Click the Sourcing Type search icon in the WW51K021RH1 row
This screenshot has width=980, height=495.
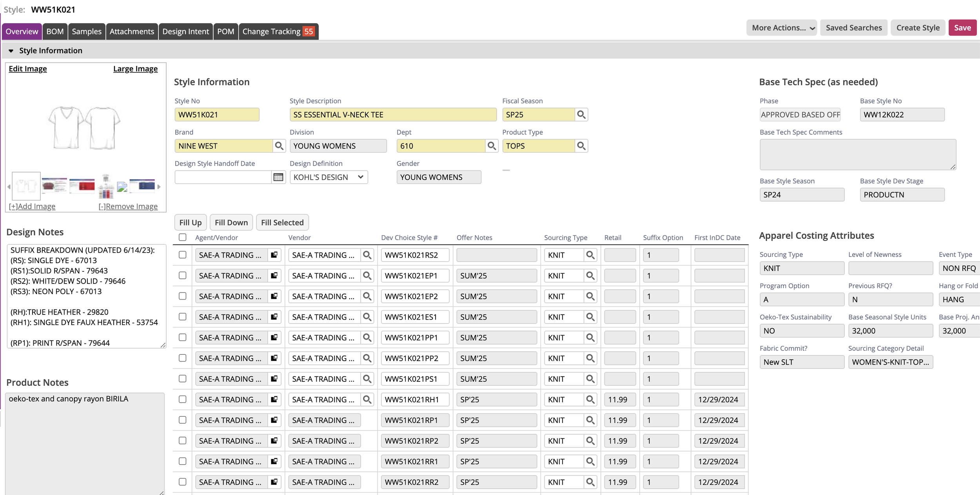click(590, 399)
